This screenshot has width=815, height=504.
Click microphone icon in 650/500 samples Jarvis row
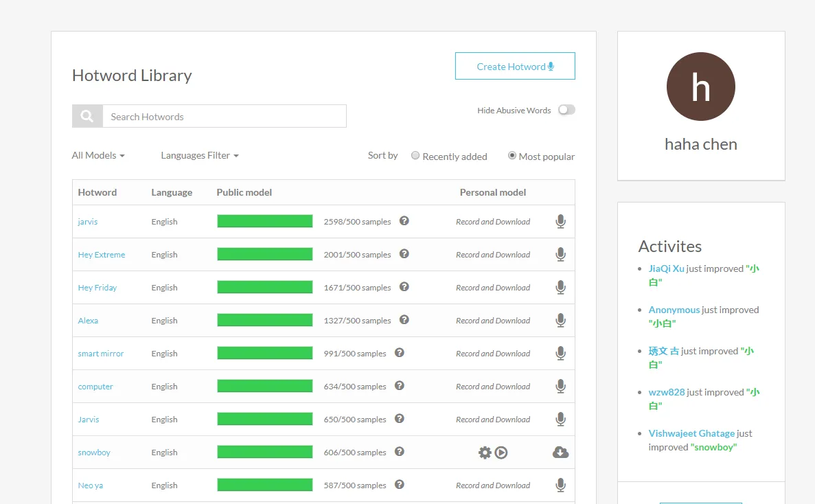(560, 420)
